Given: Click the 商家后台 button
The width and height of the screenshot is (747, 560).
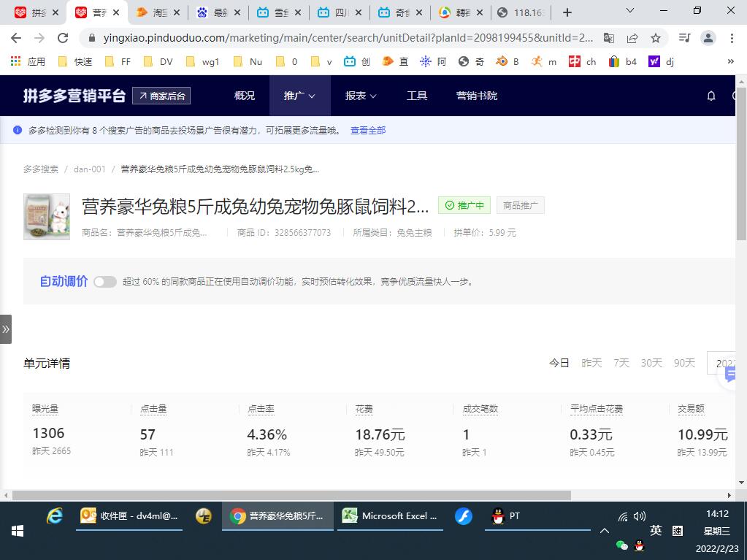Looking at the screenshot, I should coord(161,96).
